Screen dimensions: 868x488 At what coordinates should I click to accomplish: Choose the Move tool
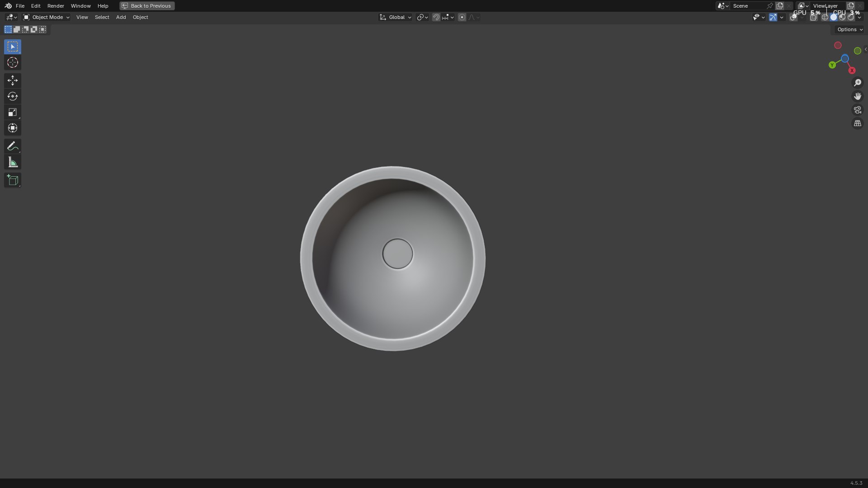(x=13, y=80)
